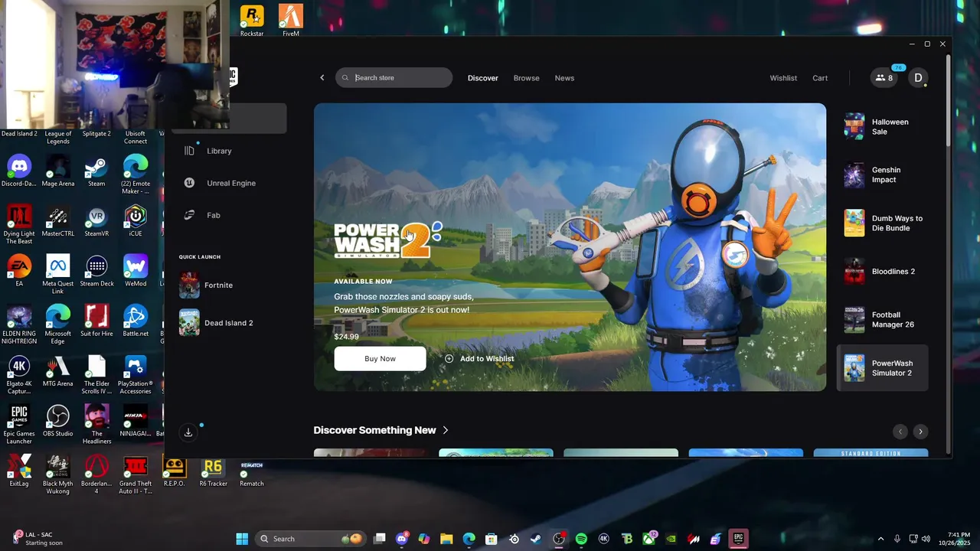Show Halloween Sale in featured list
980x551 pixels.
tap(882, 126)
